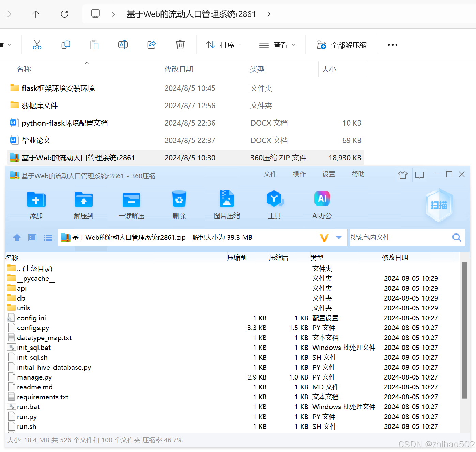This screenshot has height=452, width=476.
Task: Click the AI办公 icon
Action: (322, 199)
